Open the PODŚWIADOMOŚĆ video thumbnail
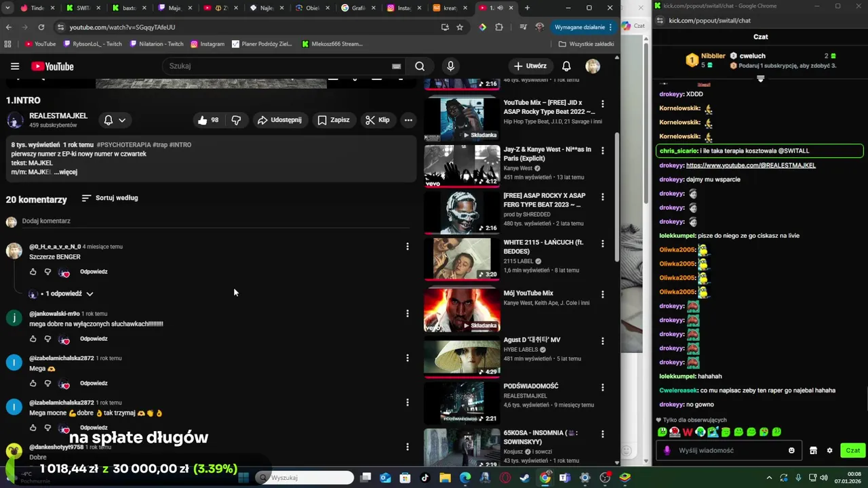Image resolution: width=868 pixels, height=488 pixels. 462,403
